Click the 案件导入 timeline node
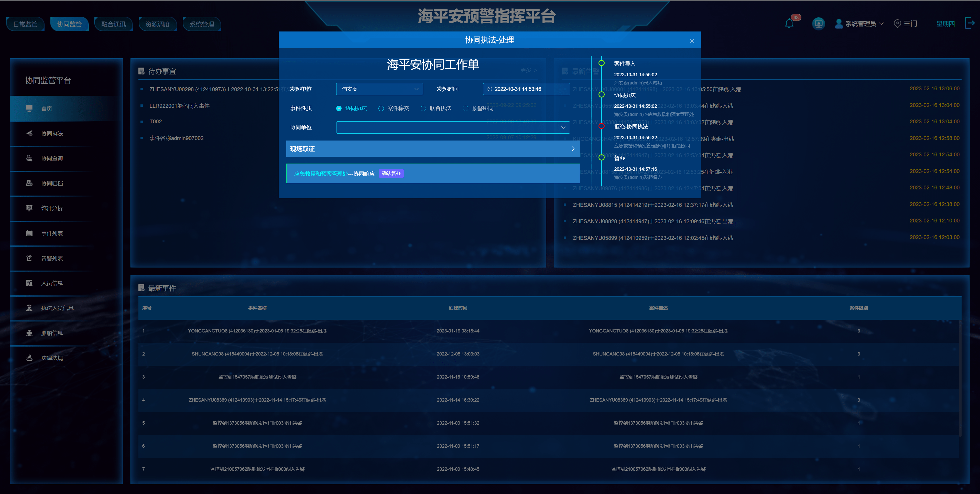Viewport: 980px width, 494px height. pos(602,63)
